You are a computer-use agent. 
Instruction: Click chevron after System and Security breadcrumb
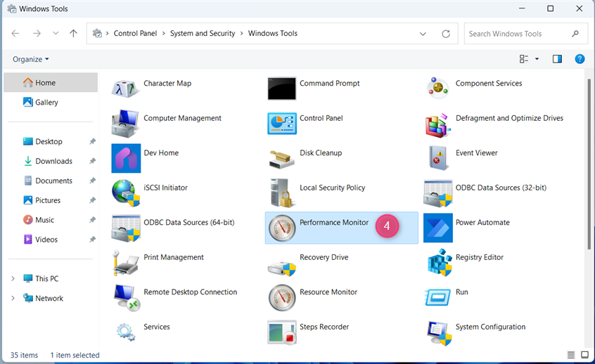tap(241, 33)
